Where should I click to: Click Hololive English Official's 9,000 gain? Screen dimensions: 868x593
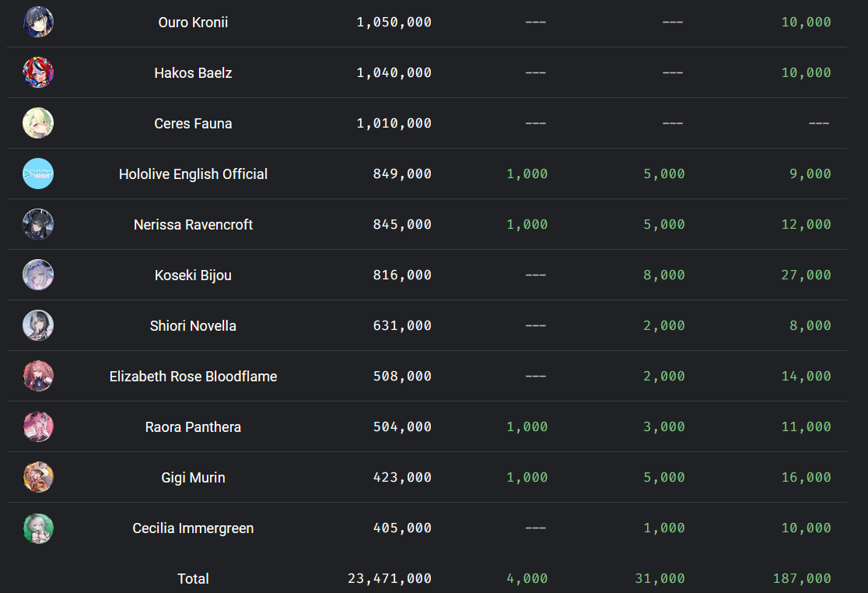click(810, 174)
